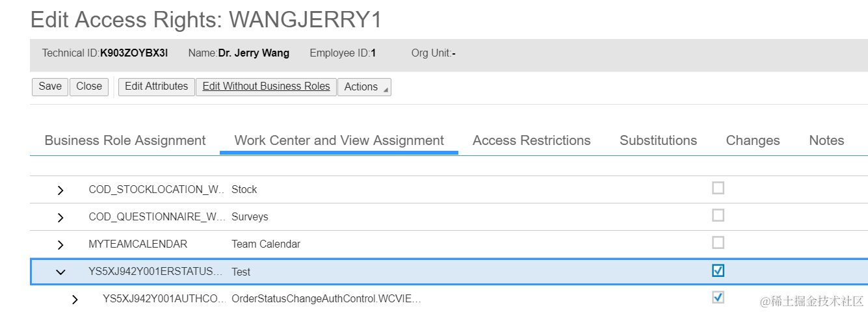Click the Save button
This screenshot has height=312, width=868.
click(50, 86)
